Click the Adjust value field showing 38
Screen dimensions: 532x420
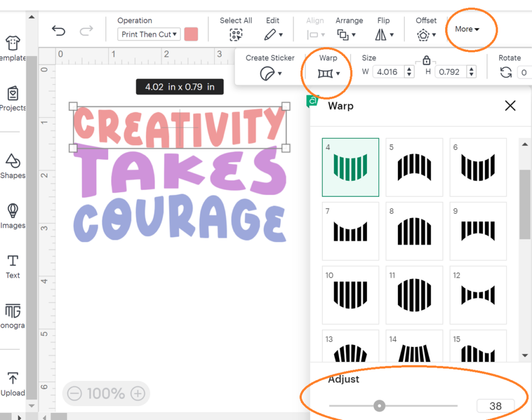[495, 406]
